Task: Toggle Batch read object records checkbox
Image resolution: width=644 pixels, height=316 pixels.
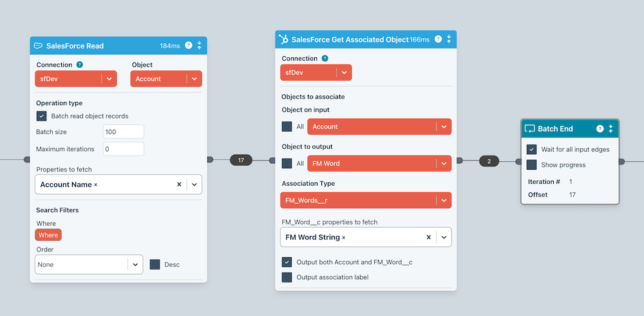Action: click(41, 116)
